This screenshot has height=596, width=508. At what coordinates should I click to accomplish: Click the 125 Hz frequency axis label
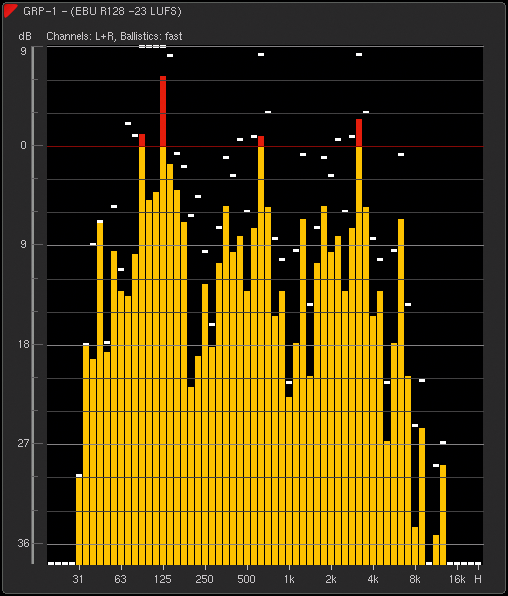point(163,579)
